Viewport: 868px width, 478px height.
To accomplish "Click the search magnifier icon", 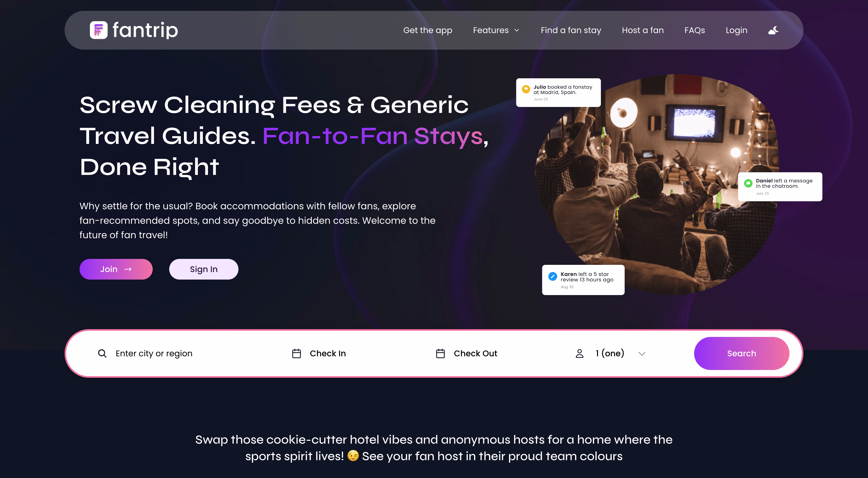I will click(x=102, y=353).
